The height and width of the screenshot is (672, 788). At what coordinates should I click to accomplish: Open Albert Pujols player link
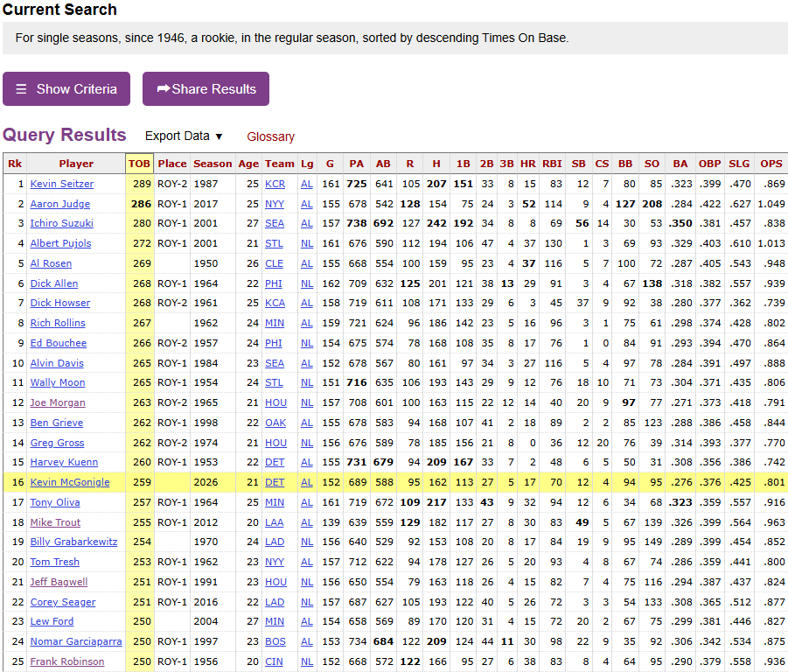pos(61,243)
